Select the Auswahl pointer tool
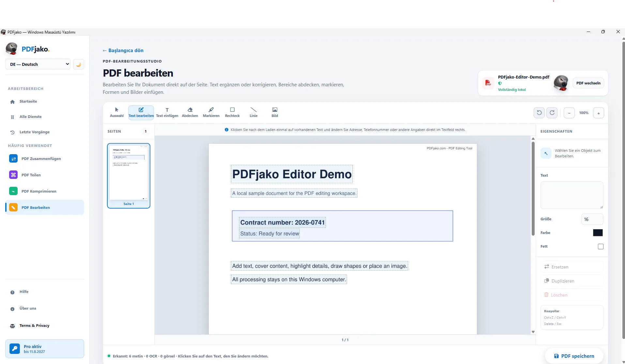Viewport: 625px width, 364px height. (116, 112)
